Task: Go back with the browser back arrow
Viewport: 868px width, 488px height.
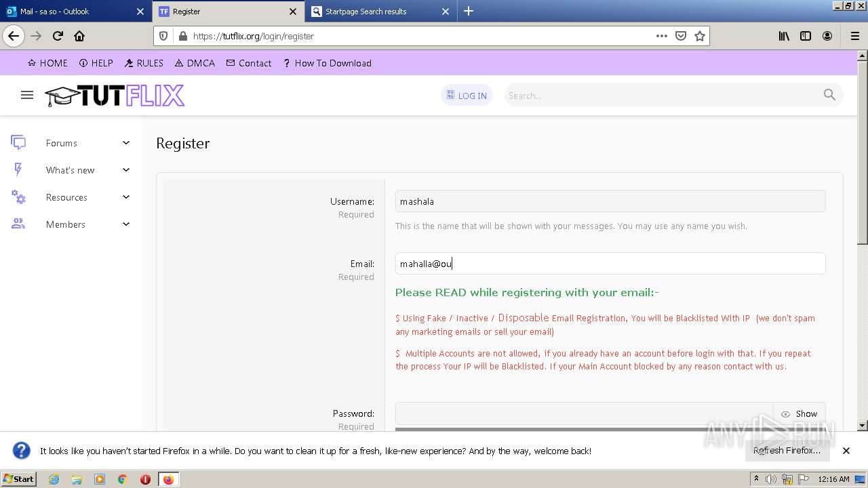Action: (x=14, y=36)
